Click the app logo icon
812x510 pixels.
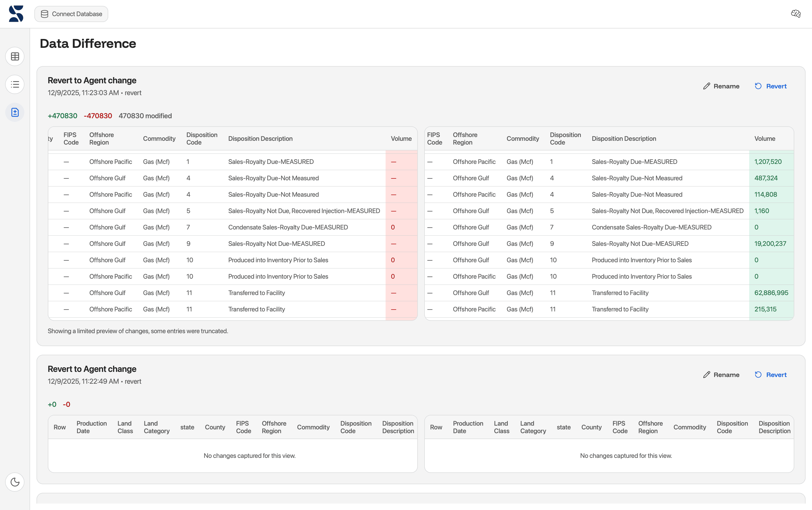16,14
